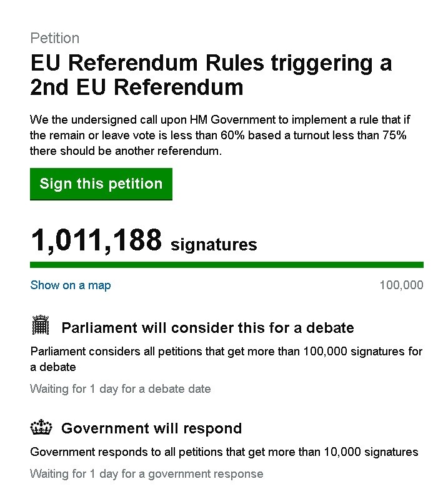Open the Show on a map link

[x=71, y=285]
